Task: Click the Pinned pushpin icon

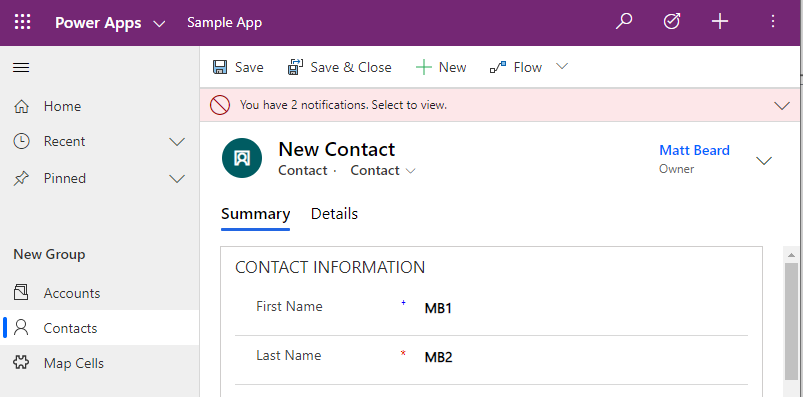Action: pos(21,178)
